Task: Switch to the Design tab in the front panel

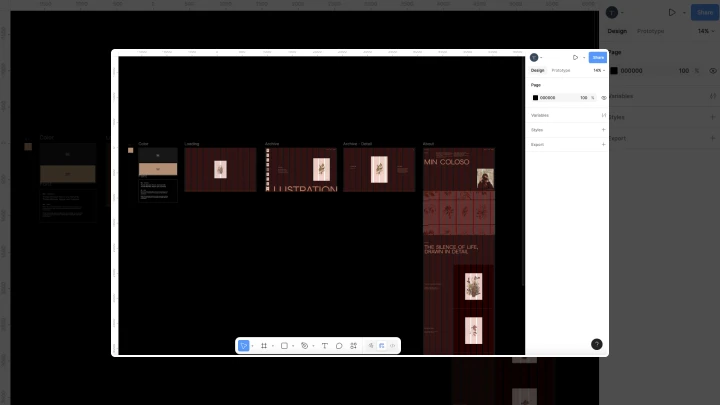Action: pos(537,70)
